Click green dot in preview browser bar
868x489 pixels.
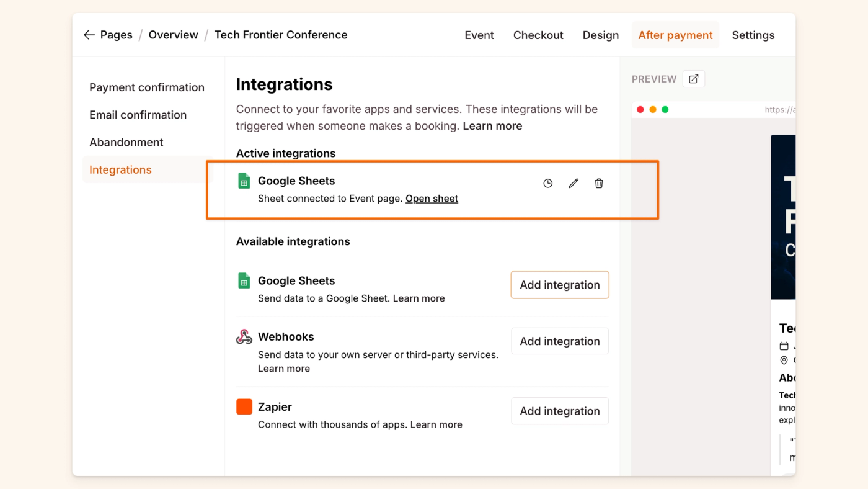pos(665,110)
